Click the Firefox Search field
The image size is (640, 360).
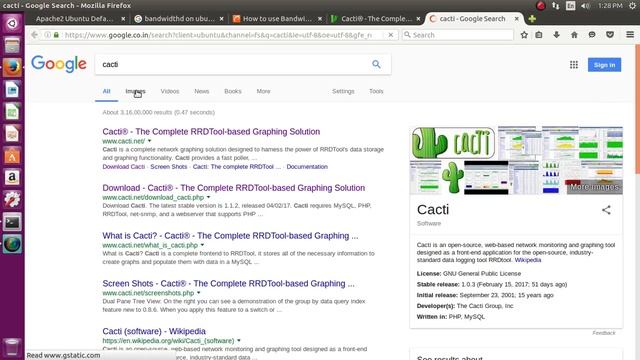tap(458, 35)
